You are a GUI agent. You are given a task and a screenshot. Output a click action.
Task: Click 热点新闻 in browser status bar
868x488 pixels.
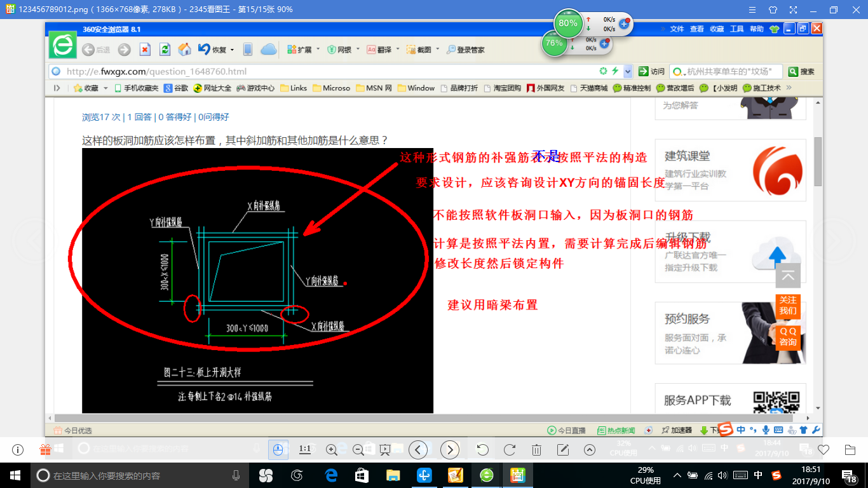(616, 430)
